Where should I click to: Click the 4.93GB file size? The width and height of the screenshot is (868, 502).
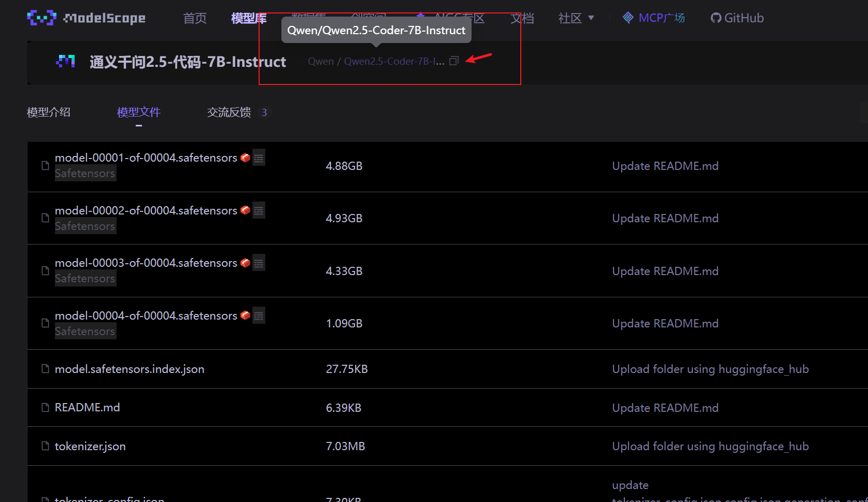pos(344,218)
